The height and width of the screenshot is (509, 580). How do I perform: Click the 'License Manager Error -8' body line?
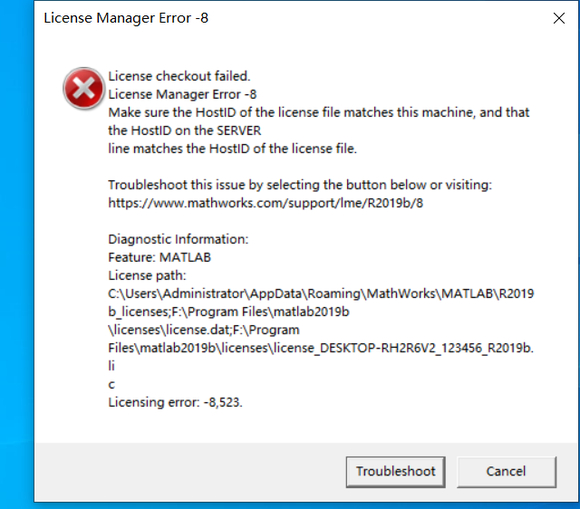tap(182, 94)
